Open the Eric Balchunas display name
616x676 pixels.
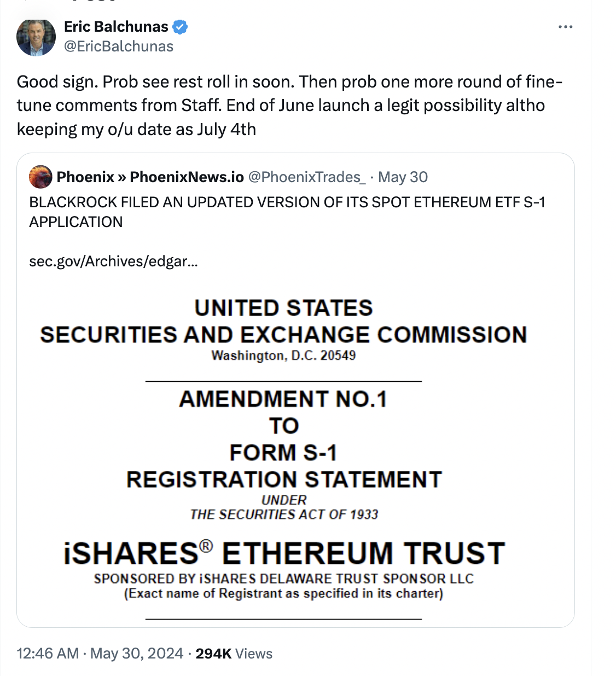click(x=116, y=26)
